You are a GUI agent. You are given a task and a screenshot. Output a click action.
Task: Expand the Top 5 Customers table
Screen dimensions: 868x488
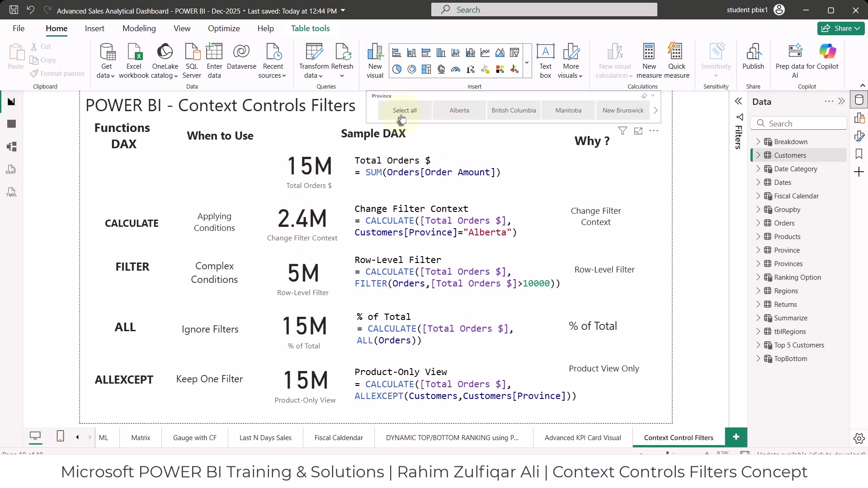pyautogui.click(x=758, y=345)
